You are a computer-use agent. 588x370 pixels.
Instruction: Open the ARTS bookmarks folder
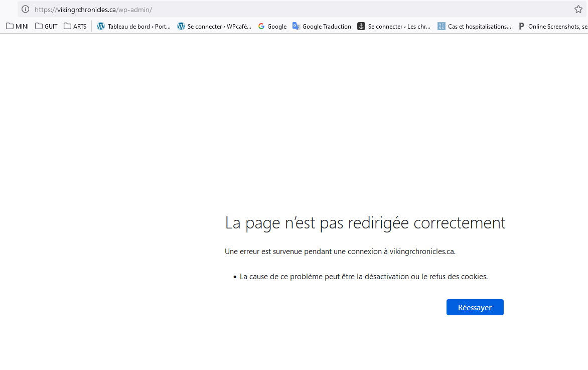(75, 26)
